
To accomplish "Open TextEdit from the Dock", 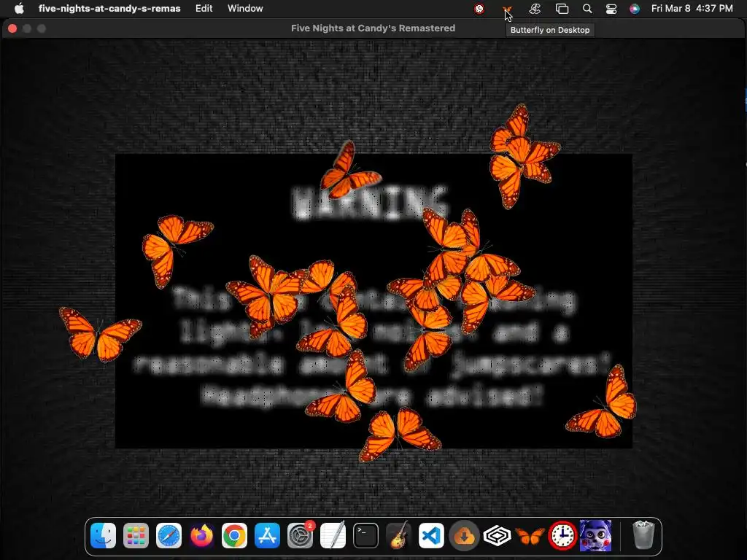I will 333,536.
